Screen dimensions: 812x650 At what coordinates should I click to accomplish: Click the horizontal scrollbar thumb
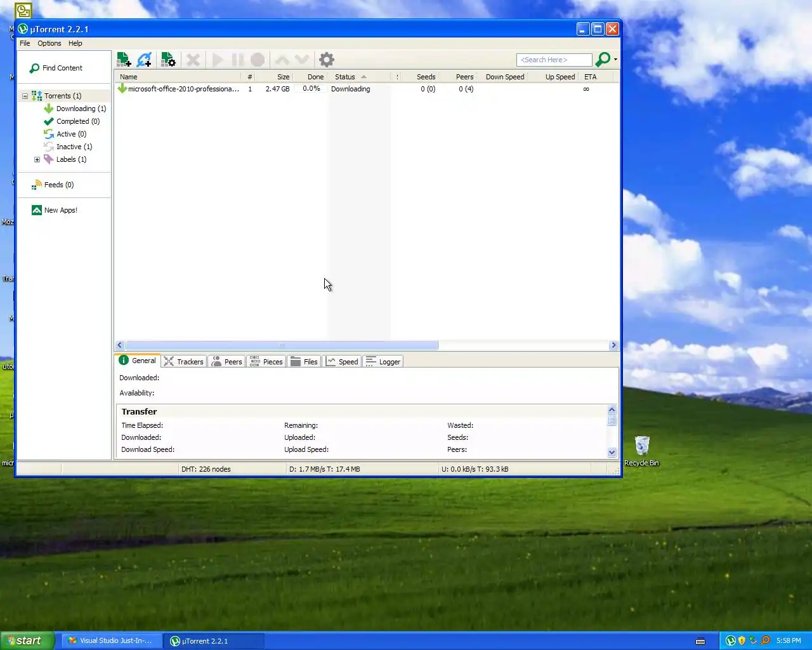pos(282,345)
